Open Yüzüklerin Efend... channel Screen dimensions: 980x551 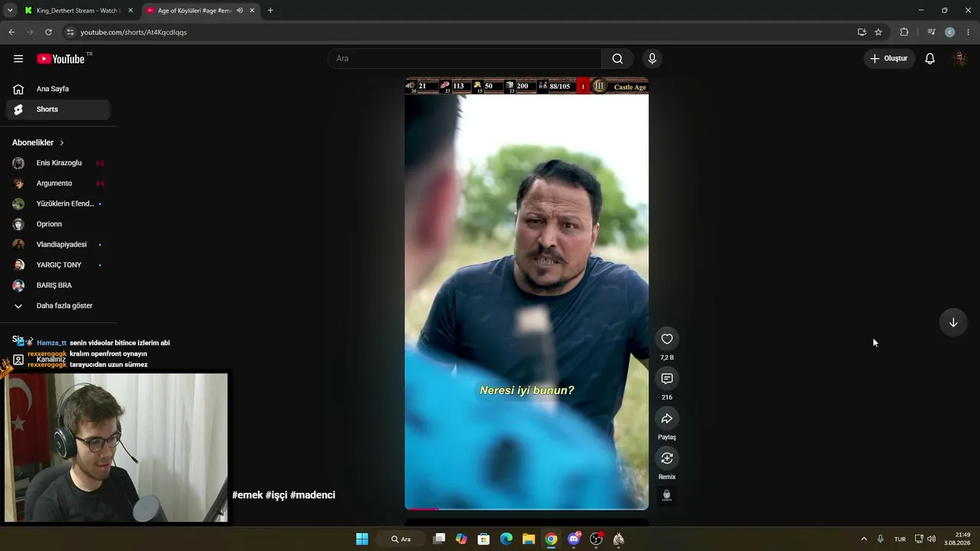click(x=58, y=204)
